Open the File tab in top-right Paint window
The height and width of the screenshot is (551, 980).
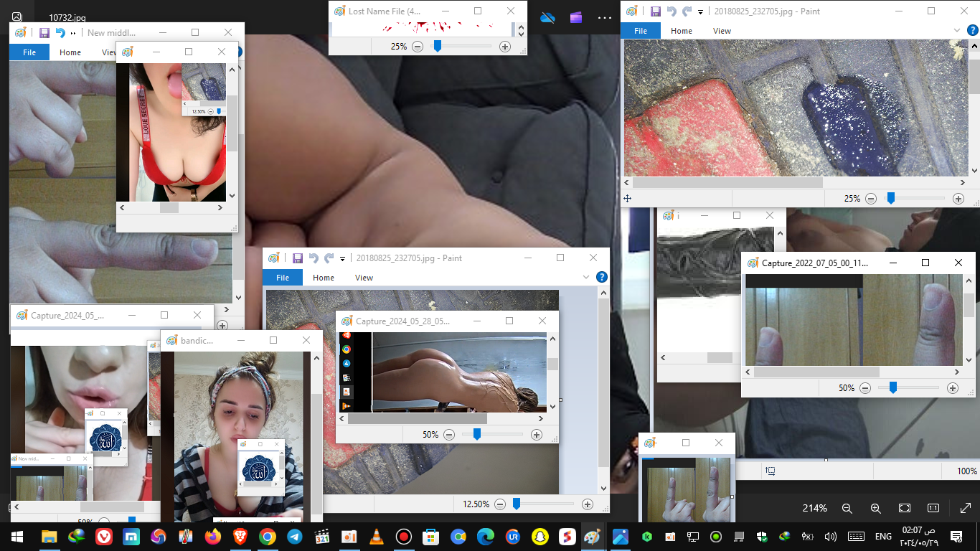[x=641, y=31]
